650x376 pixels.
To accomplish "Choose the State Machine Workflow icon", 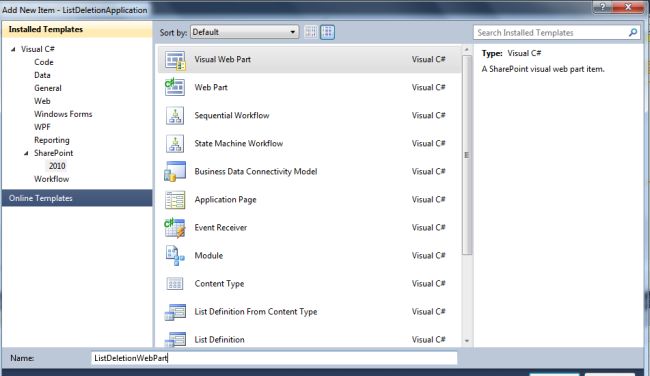I will coord(175,143).
